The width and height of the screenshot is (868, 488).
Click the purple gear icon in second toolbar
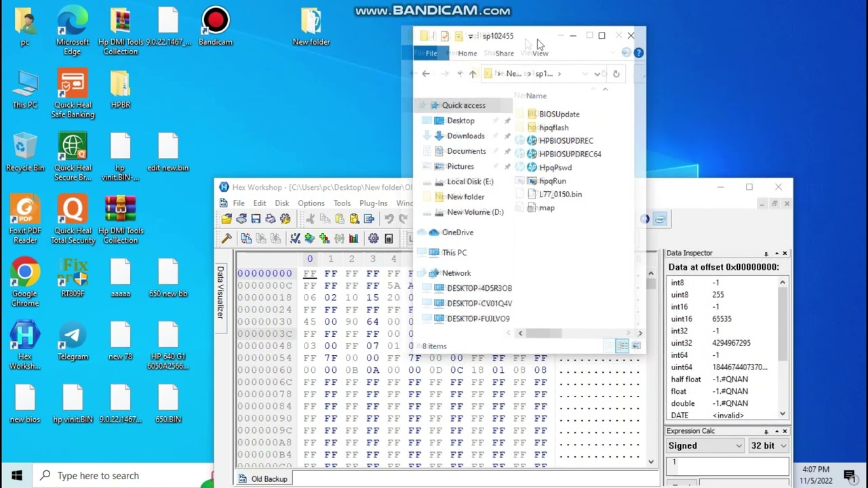click(x=374, y=239)
